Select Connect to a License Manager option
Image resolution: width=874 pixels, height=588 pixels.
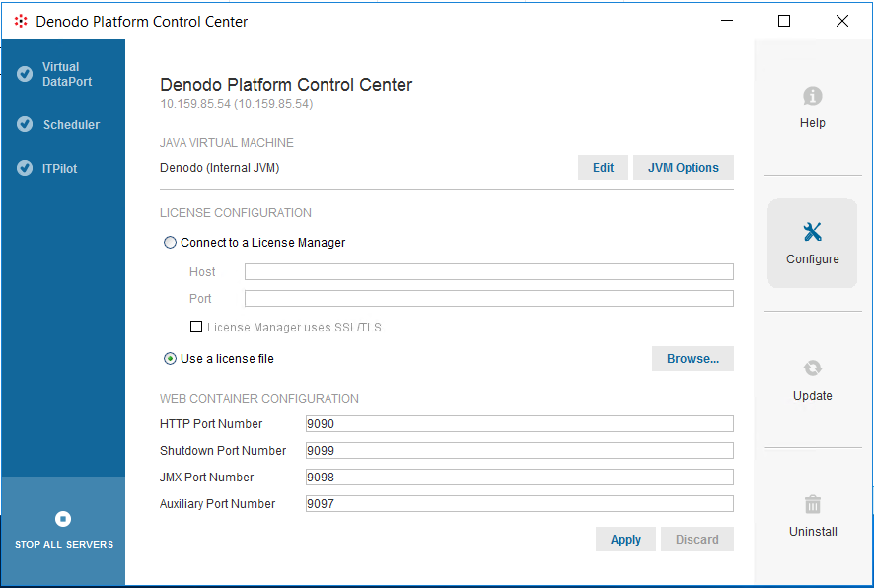click(x=170, y=243)
